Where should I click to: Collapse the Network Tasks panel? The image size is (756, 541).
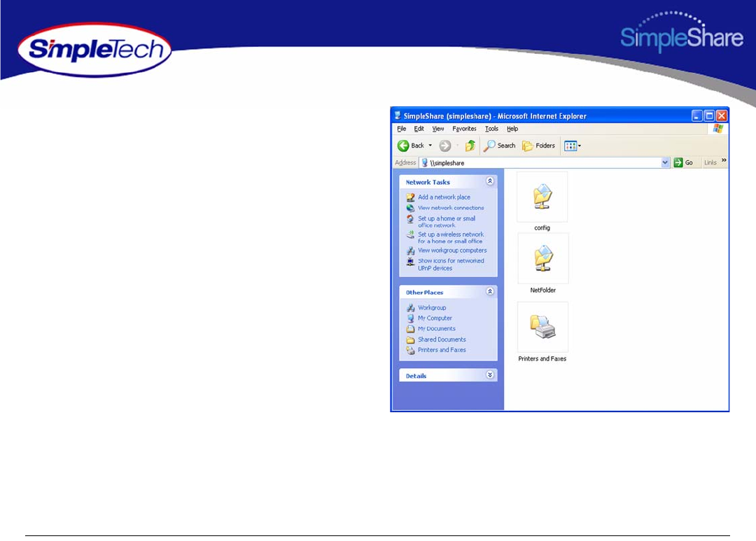pyautogui.click(x=490, y=181)
